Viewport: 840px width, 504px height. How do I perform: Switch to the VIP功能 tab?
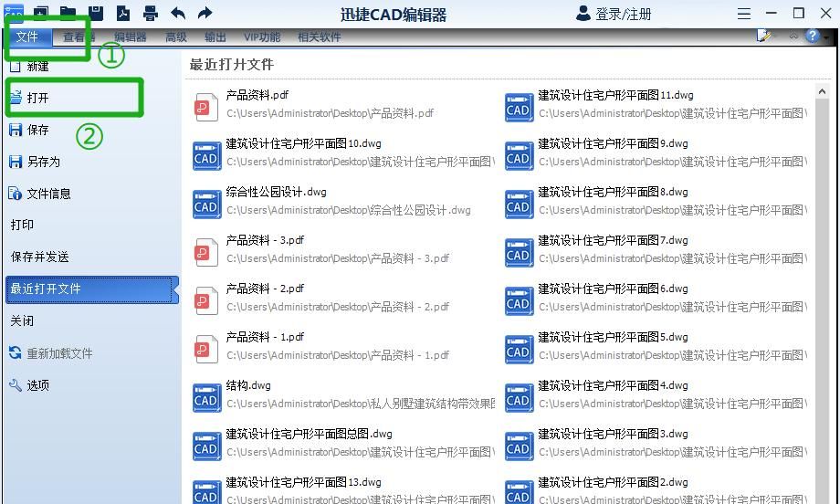262,37
